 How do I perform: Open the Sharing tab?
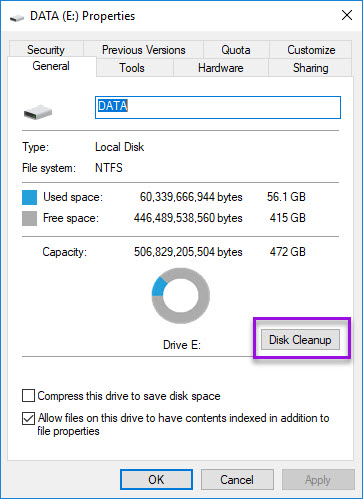point(310,68)
